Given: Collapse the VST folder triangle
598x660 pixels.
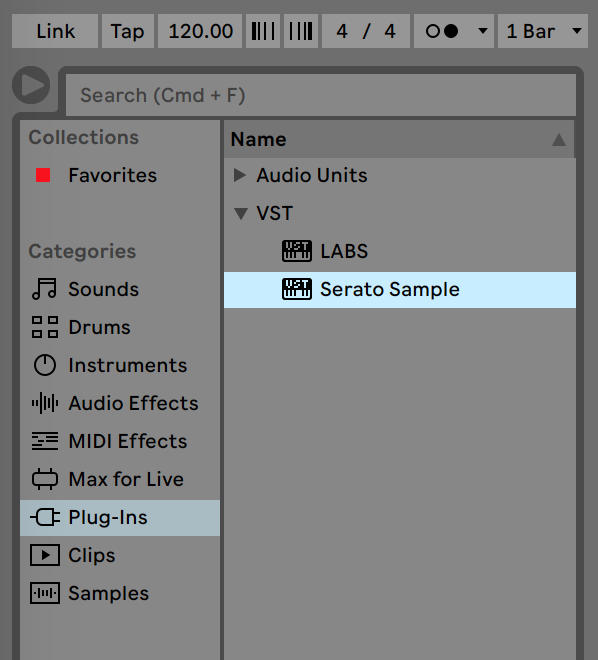Looking at the screenshot, I should (241, 213).
